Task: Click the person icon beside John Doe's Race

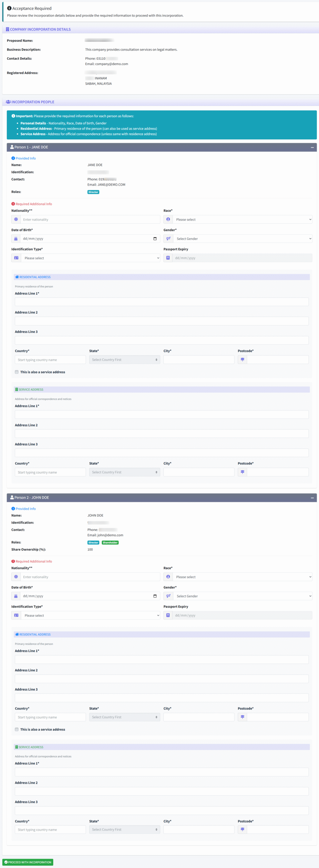Action: click(x=168, y=577)
